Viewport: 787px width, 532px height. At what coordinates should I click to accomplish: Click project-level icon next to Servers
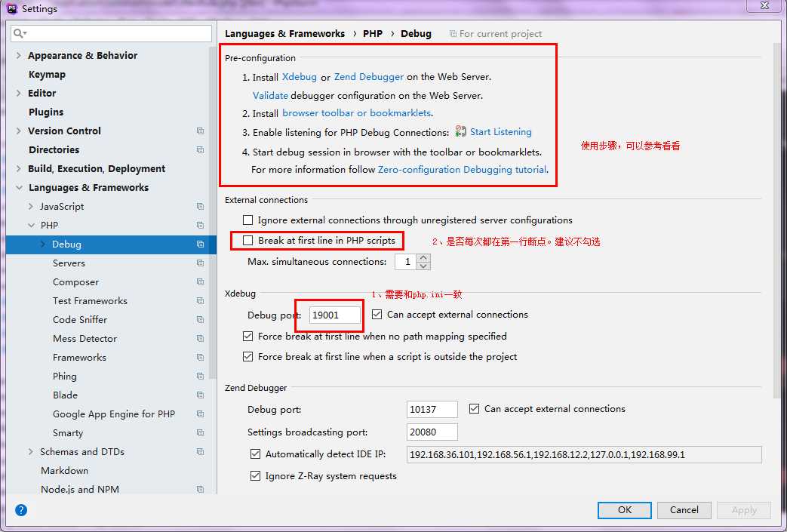tap(200, 263)
